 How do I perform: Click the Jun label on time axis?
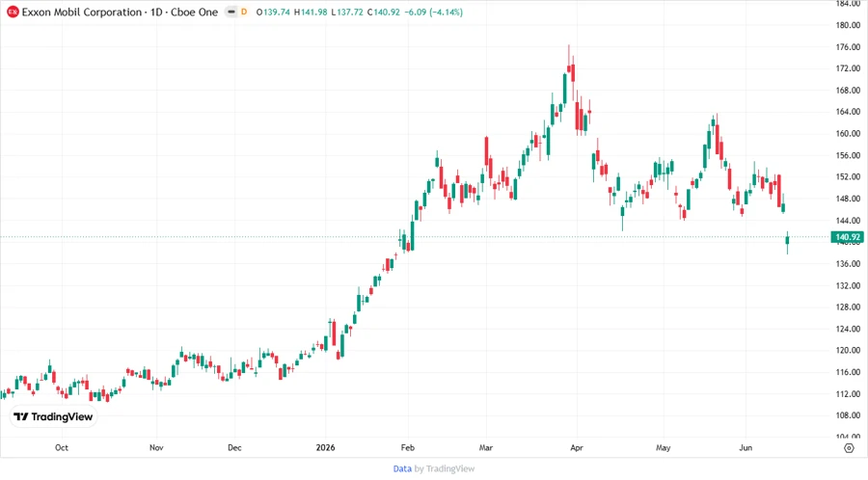pos(746,447)
